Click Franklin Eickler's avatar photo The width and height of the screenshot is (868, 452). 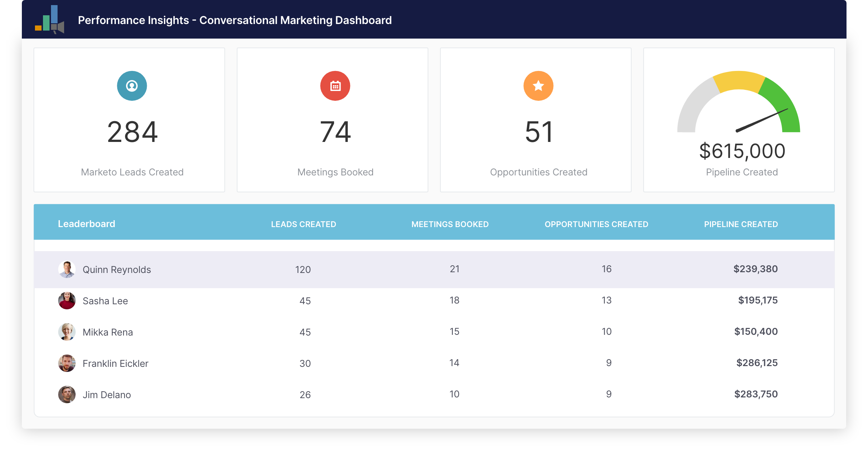tap(67, 363)
